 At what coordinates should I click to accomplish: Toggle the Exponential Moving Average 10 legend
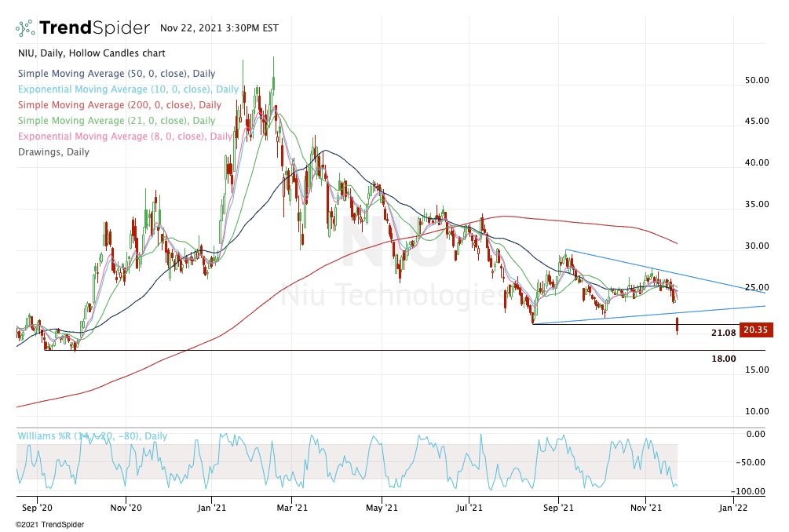tap(127, 89)
